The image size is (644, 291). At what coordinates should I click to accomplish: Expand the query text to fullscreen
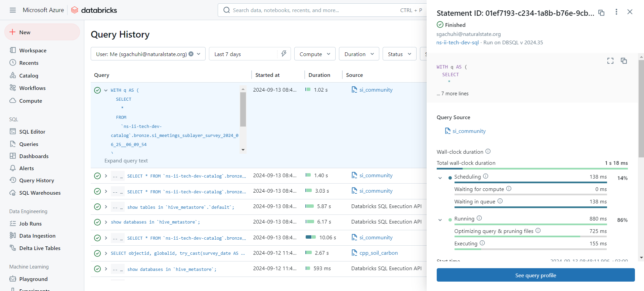610,61
